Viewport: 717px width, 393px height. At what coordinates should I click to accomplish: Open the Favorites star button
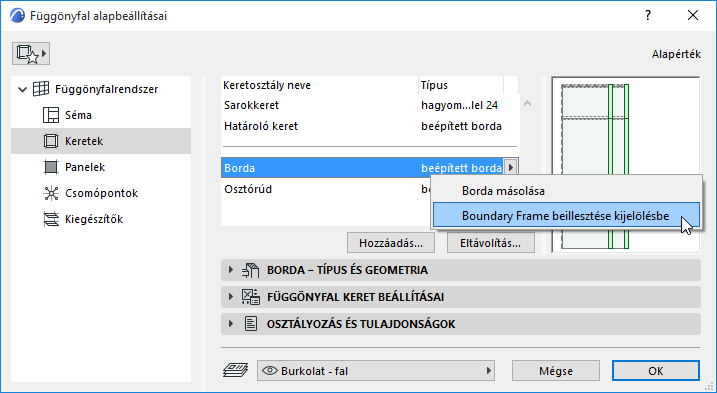31,54
